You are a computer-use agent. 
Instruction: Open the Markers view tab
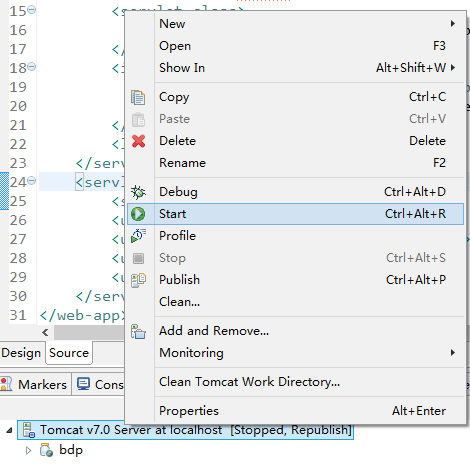pos(35,384)
